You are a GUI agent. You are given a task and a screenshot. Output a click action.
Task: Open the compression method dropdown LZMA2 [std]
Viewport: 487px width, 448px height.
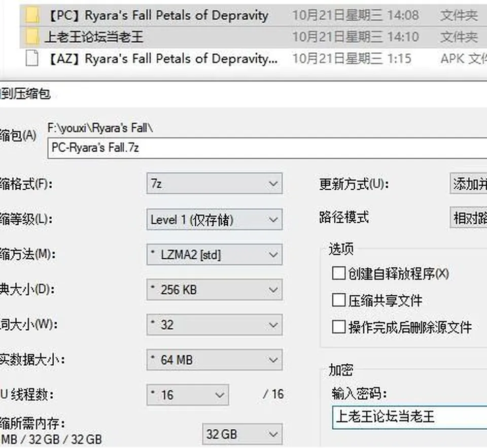click(214, 255)
